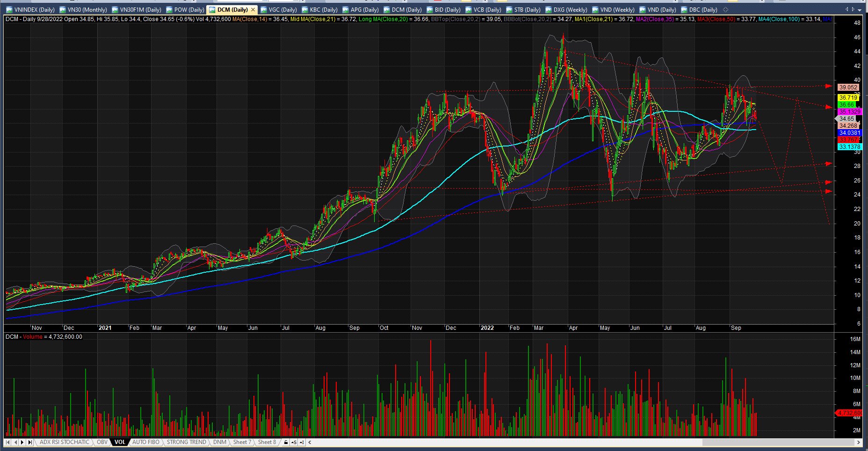
Task: Switch to the DXG (Weekly) tab
Action: point(566,9)
